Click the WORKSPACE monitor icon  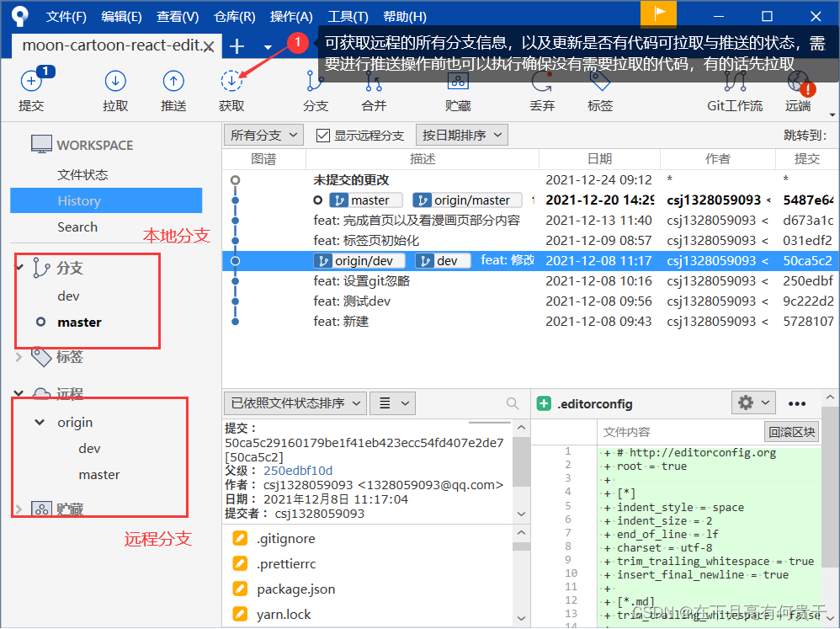(41, 144)
